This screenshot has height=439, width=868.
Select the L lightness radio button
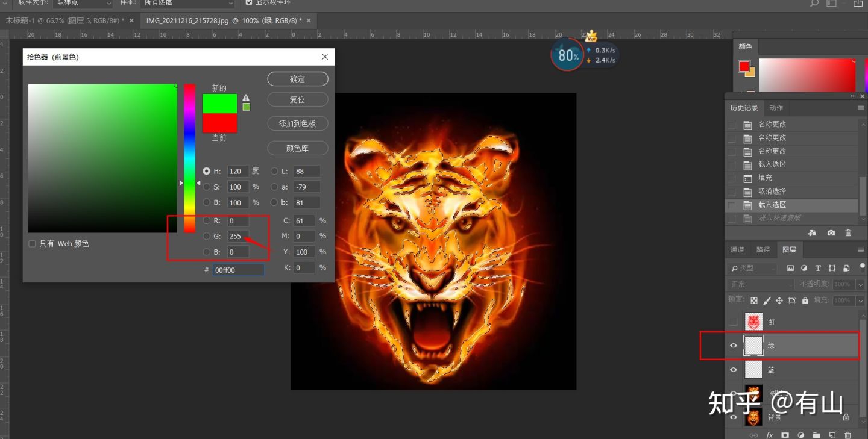point(274,171)
